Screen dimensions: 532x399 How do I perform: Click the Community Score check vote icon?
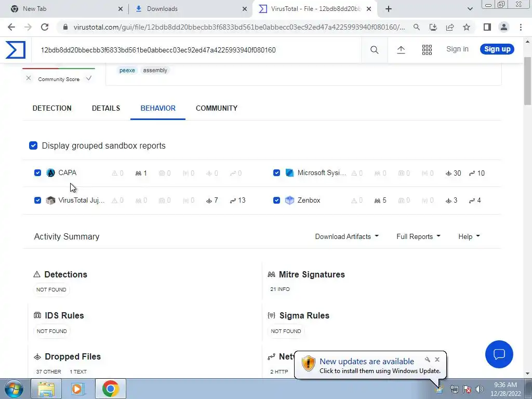point(89,78)
